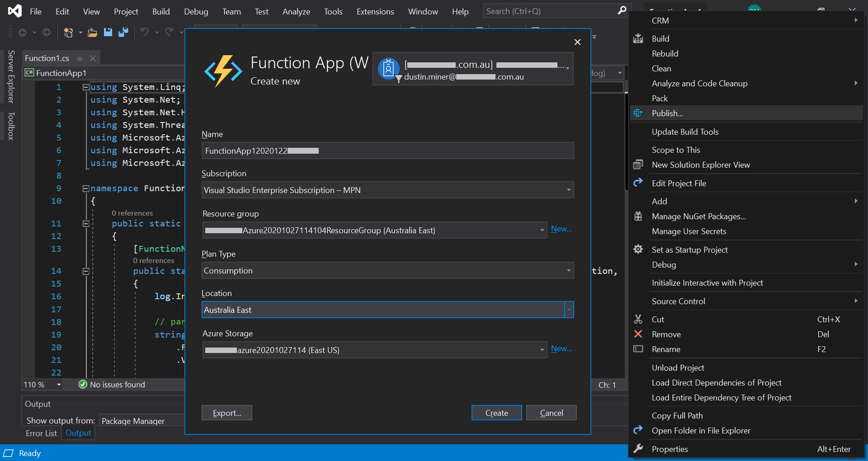Click the Build icon in context menu

pyautogui.click(x=638, y=38)
